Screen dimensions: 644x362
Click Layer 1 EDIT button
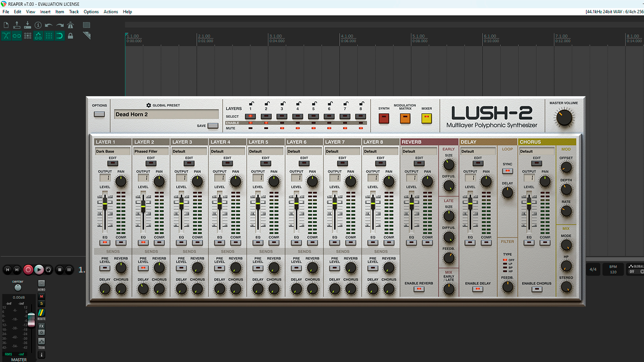pos(113,163)
